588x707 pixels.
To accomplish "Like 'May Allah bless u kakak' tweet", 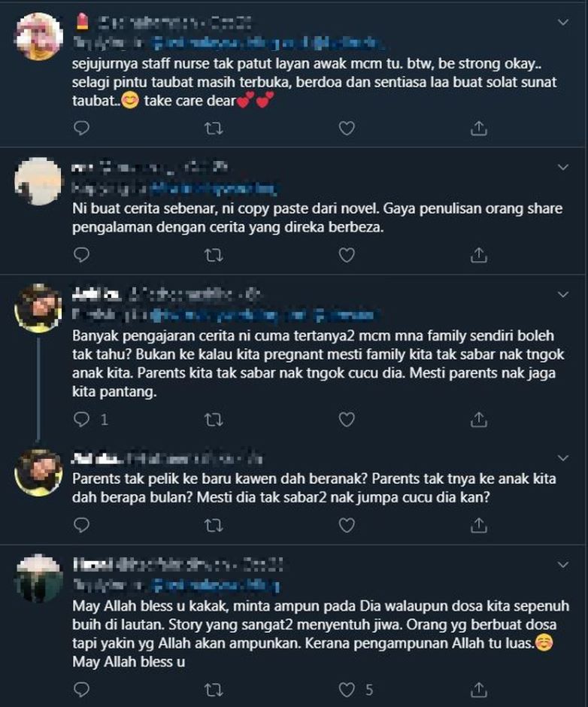I will coord(346,689).
